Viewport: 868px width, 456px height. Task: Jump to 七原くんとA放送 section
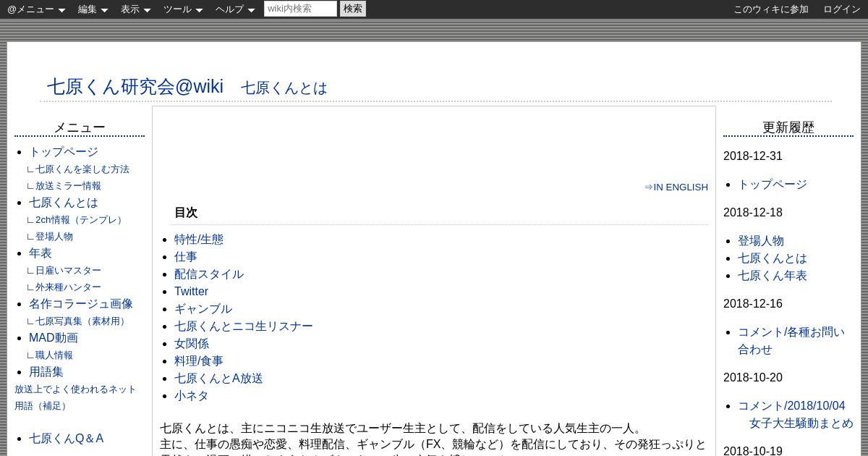tap(218, 379)
